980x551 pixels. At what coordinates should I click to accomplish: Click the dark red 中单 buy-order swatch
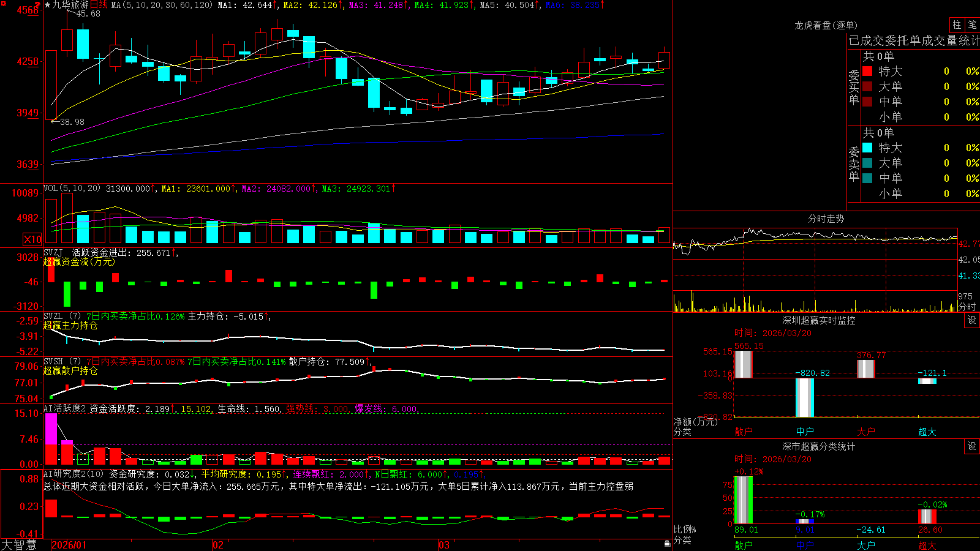(x=867, y=102)
